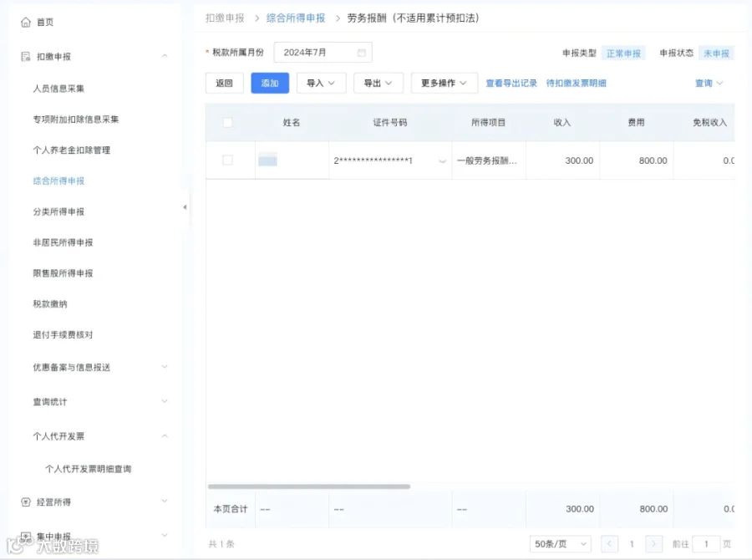The image size is (752, 560).
Task: Click 扣缴申报 in the breadcrumb
Action: pyautogui.click(x=225, y=18)
